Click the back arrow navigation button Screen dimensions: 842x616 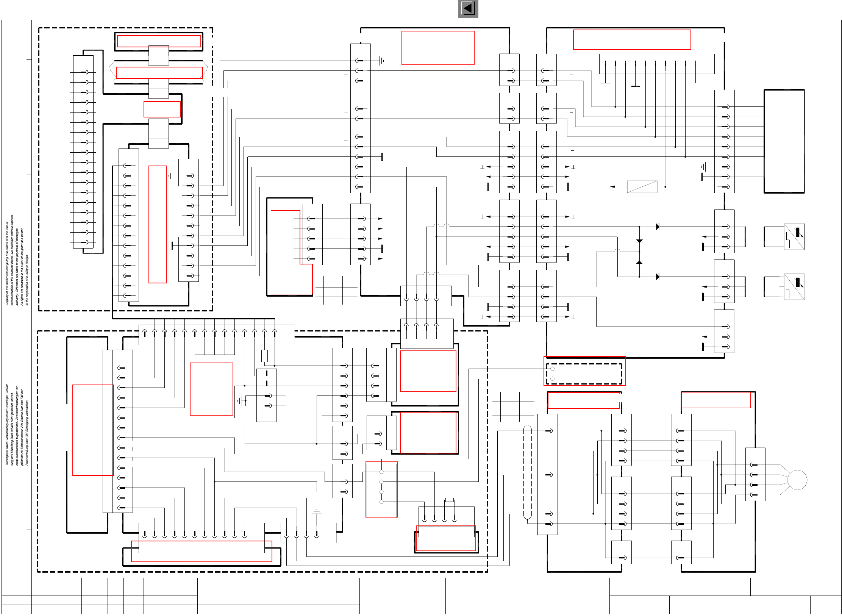[468, 9]
